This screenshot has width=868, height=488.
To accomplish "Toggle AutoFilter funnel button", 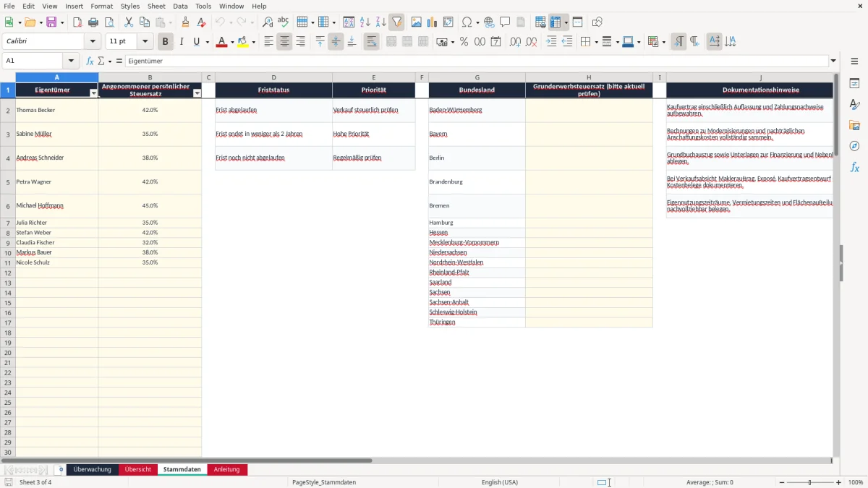I will click(397, 22).
